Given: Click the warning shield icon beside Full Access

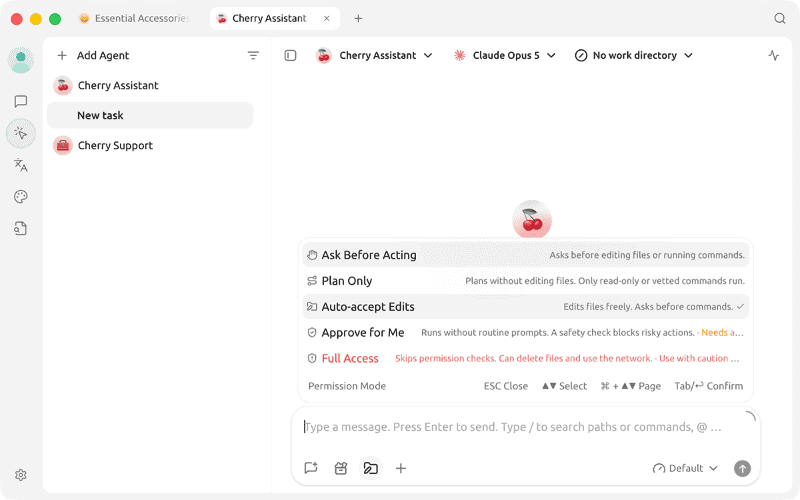Looking at the screenshot, I should point(312,358).
